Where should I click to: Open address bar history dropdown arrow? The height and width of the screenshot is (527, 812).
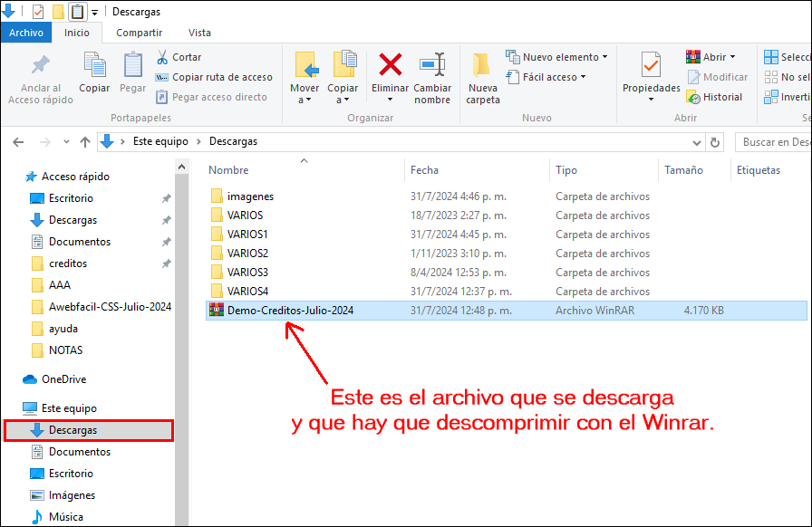pos(697,142)
